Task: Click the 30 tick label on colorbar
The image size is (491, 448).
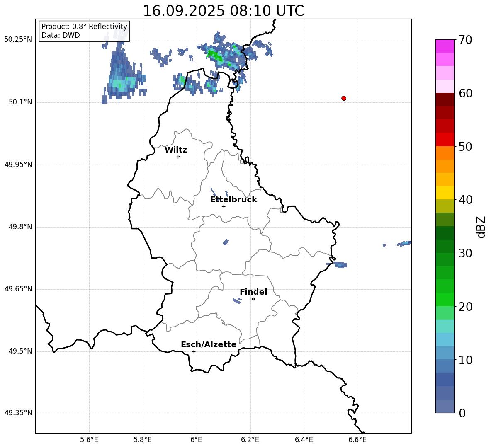Action: [x=465, y=253]
